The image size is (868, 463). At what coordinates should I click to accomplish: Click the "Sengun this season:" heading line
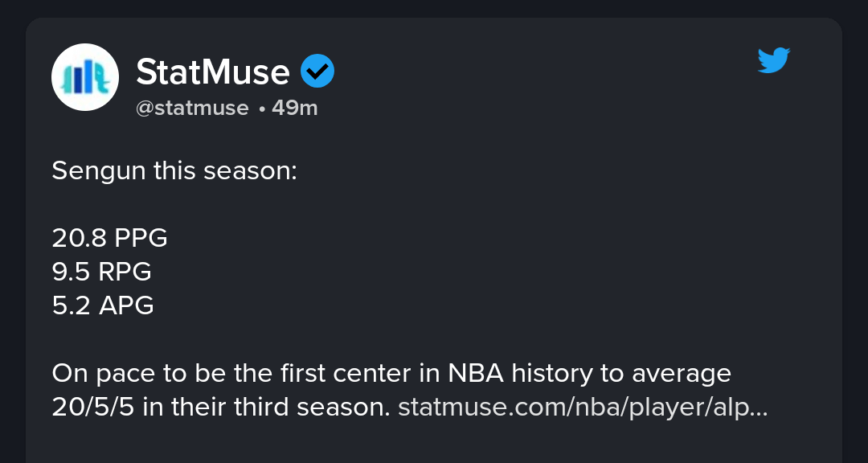[174, 170]
